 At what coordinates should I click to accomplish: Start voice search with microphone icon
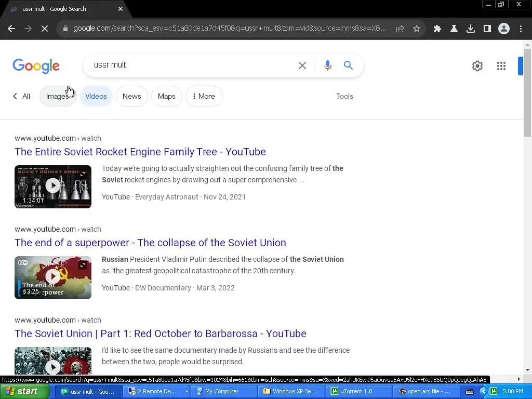click(x=328, y=65)
